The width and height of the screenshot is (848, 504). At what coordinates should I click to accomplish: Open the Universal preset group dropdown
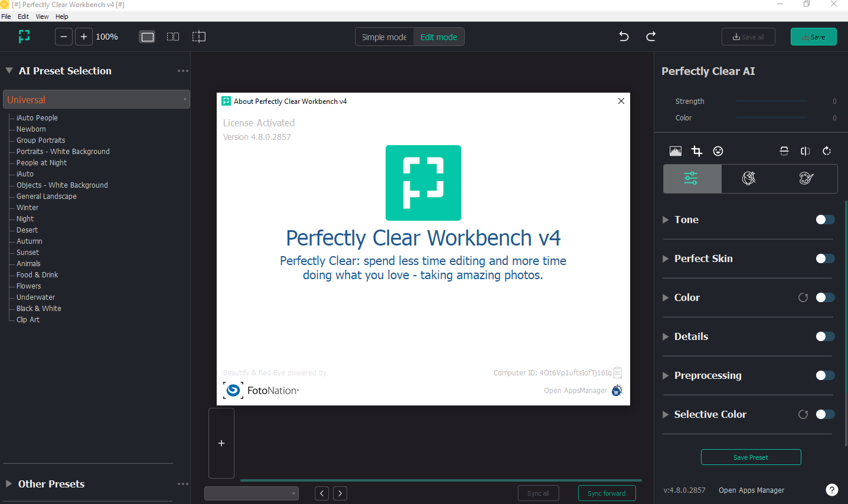coord(96,99)
